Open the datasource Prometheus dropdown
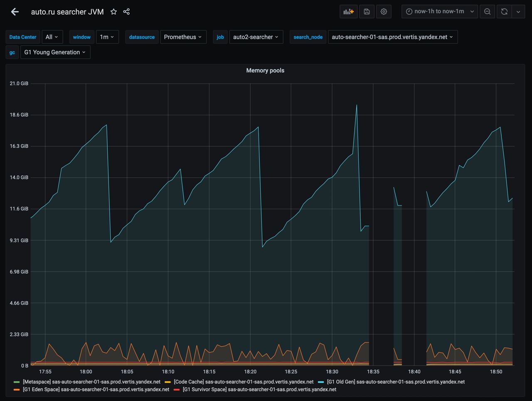This screenshot has width=532, height=401. coord(183,37)
